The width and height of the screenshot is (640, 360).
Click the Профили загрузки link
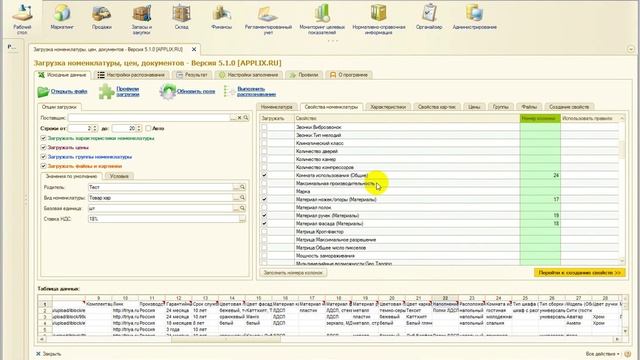[128, 91]
